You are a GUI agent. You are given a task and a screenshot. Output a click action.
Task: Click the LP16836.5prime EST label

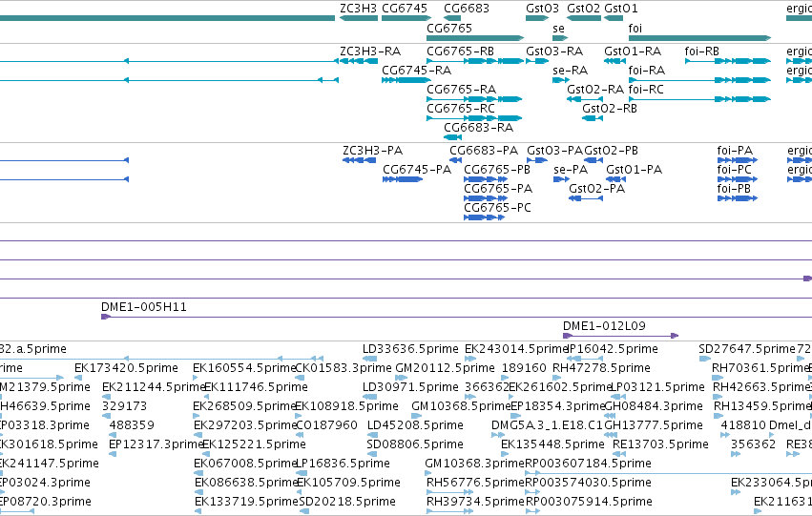pos(343,464)
